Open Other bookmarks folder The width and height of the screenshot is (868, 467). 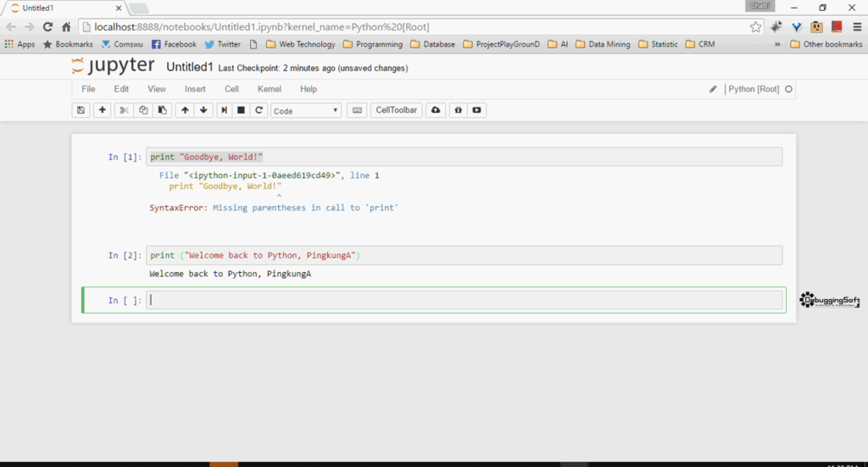826,44
